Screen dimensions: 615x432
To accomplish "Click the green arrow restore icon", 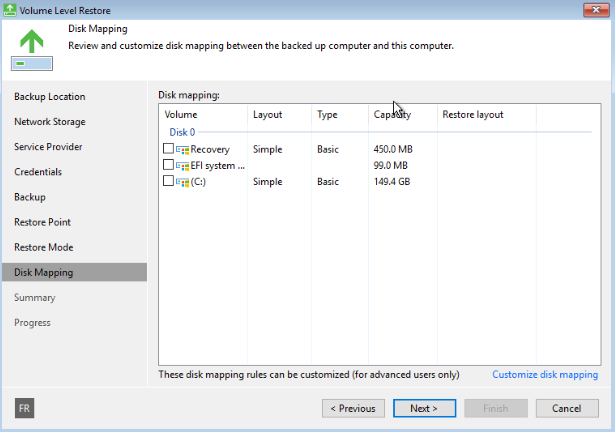I will coord(32,50).
